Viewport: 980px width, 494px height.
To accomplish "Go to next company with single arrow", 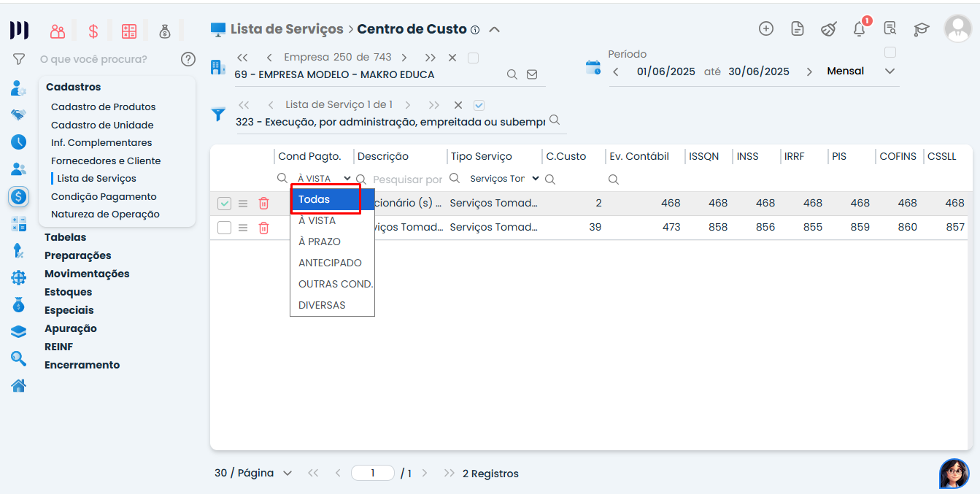I will 404,58.
